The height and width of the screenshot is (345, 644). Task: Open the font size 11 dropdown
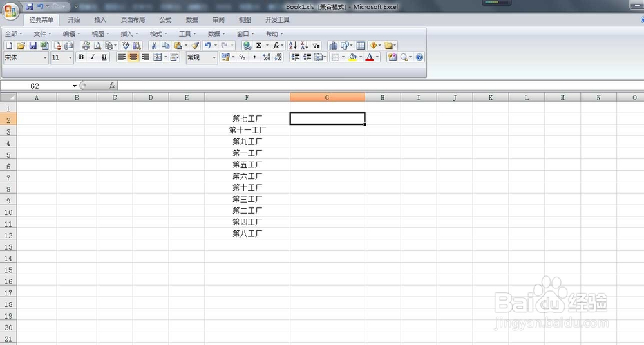70,57
